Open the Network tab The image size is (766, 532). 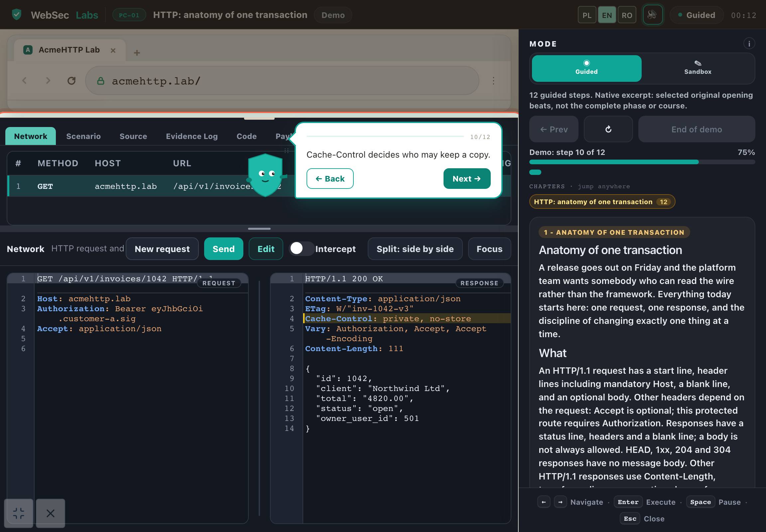coord(31,136)
